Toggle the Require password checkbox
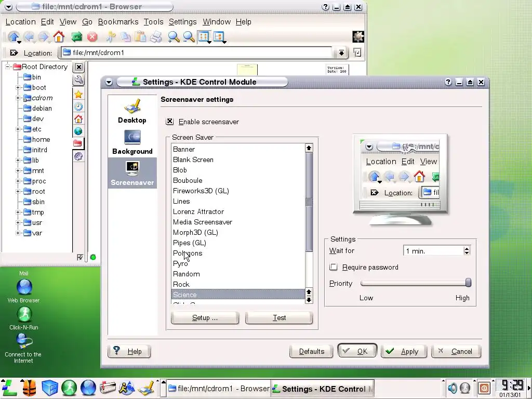Viewport: 532px width, 399px height. click(334, 267)
